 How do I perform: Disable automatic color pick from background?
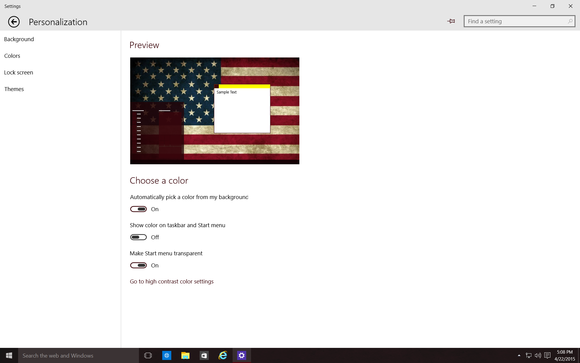(138, 209)
